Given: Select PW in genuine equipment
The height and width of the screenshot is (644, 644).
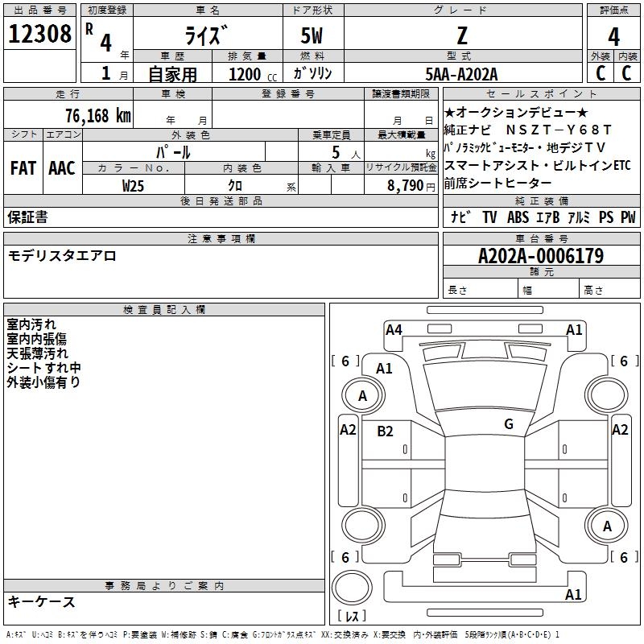Looking at the screenshot, I should tap(628, 217).
